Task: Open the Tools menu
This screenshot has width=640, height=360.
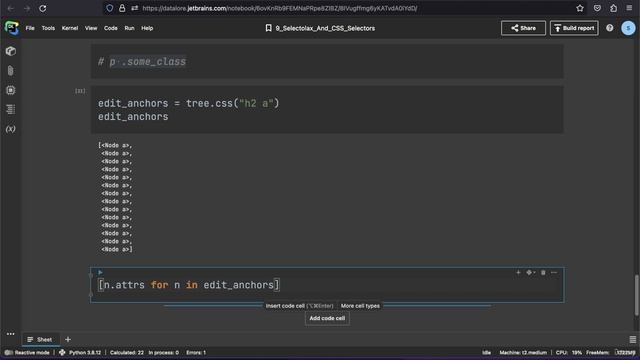Action: (48, 28)
